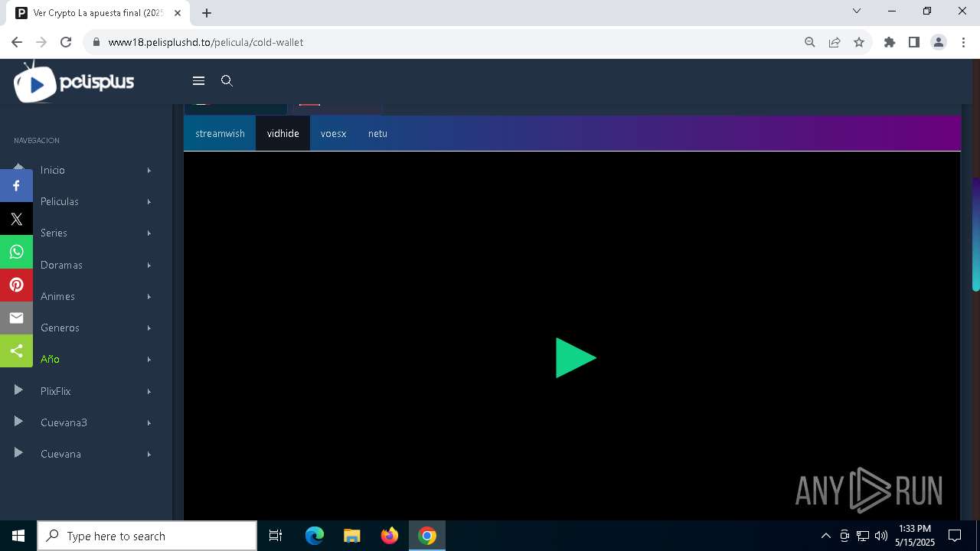The height and width of the screenshot is (551, 980).
Task: Toggle the browser side panel icon
Action: [x=913, y=42]
